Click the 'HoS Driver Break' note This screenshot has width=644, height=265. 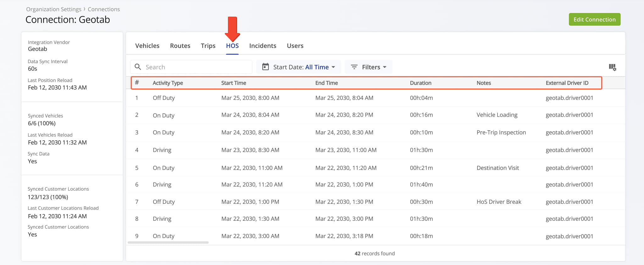coord(499,202)
